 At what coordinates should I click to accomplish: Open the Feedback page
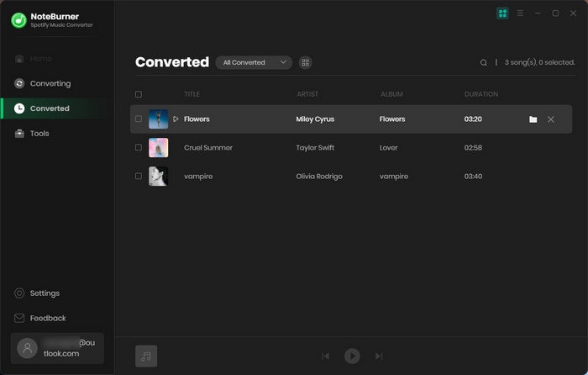(x=39, y=319)
